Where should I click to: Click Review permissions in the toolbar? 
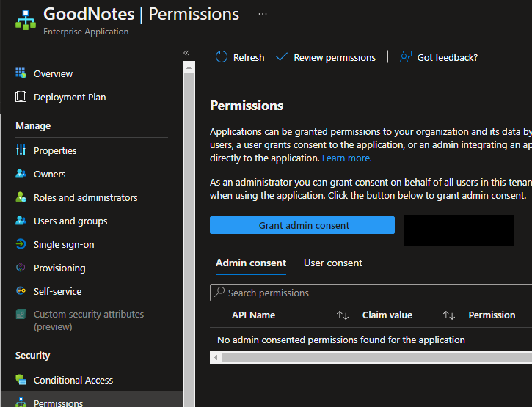click(326, 57)
